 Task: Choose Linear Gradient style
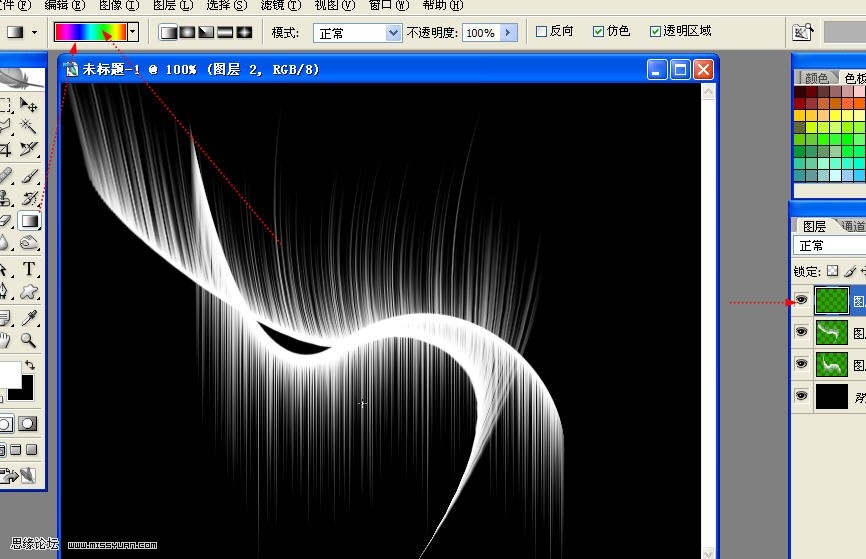pos(168,32)
